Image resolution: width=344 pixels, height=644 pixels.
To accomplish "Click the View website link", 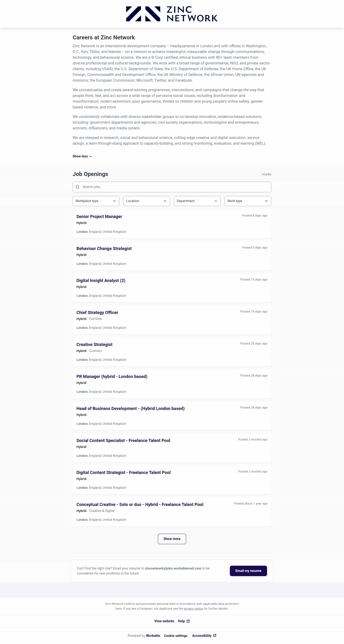I will pos(164,621).
